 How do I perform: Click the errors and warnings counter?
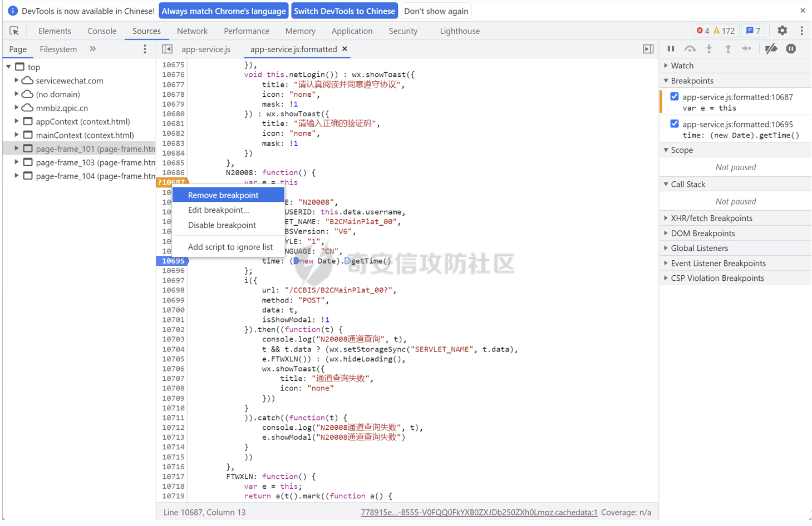[x=716, y=31]
